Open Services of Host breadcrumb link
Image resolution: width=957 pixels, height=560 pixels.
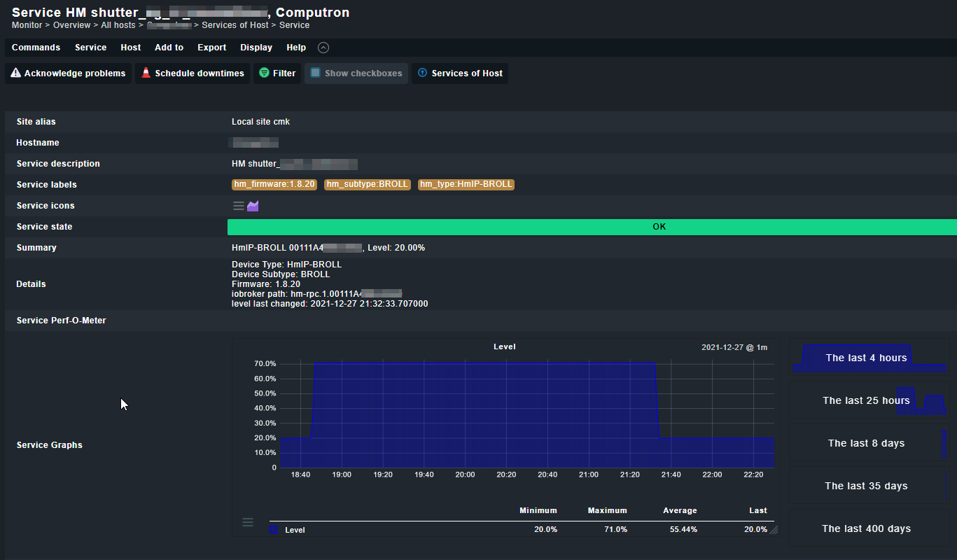pyautogui.click(x=235, y=25)
